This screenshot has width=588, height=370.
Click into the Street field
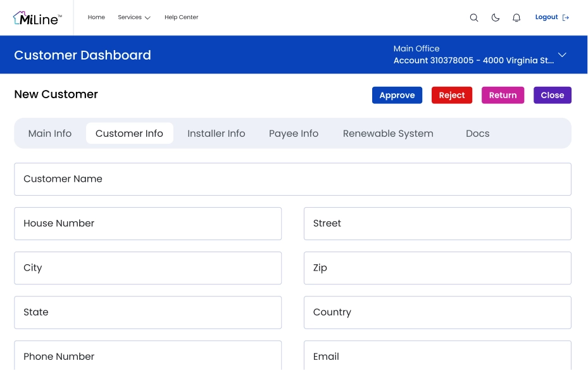437,224
